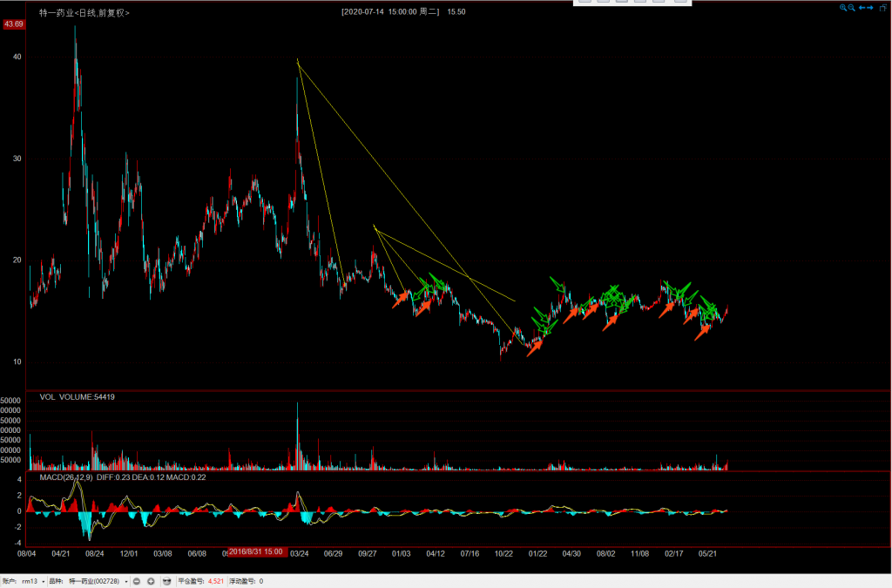
Task: Select the VOL VOLUME indicator label
Action: [77, 397]
